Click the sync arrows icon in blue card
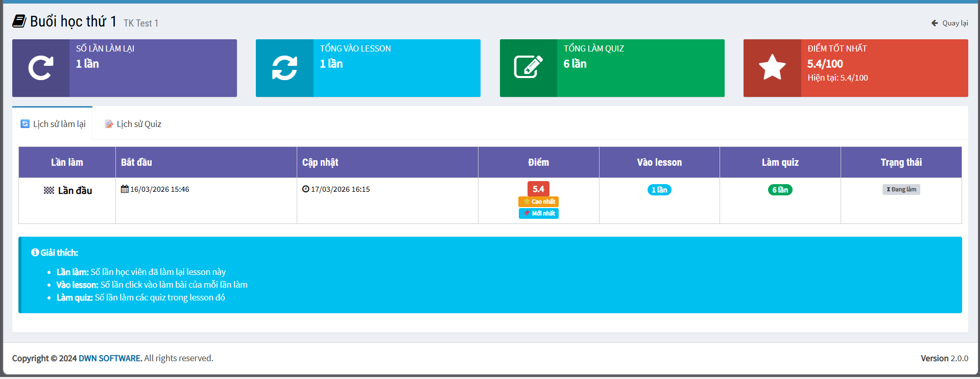The width and height of the screenshot is (980, 379). [x=284, y=68]
